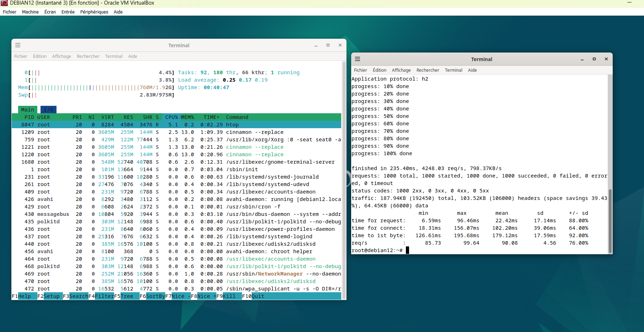This screenshot has height=332, width=644.
Task: Toggle Tree view with F5Tree
Action: pos(127,296)
